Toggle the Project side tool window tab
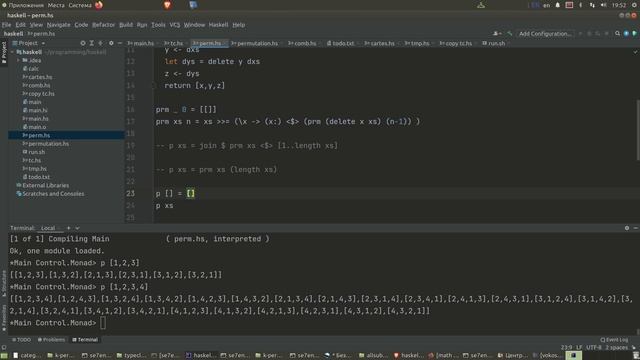Viewport: 640px width, 360px height. coord(4,52)
